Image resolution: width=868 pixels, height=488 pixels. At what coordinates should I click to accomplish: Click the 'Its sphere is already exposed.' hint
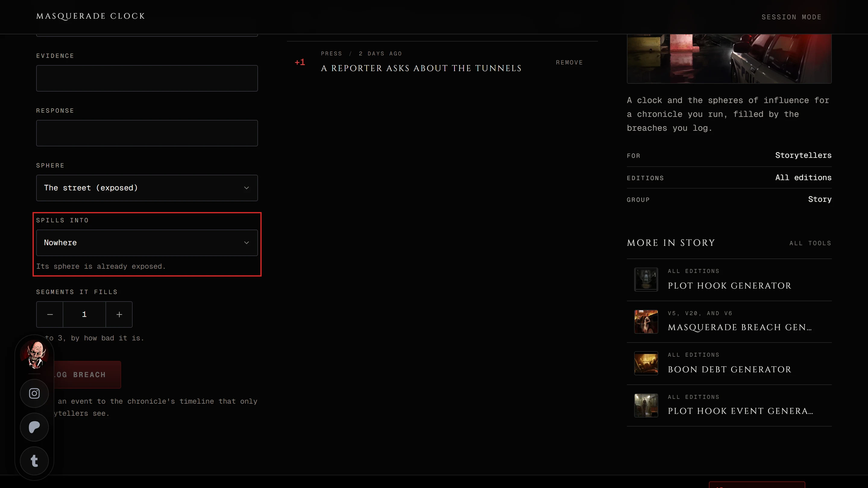pos(101,266)
